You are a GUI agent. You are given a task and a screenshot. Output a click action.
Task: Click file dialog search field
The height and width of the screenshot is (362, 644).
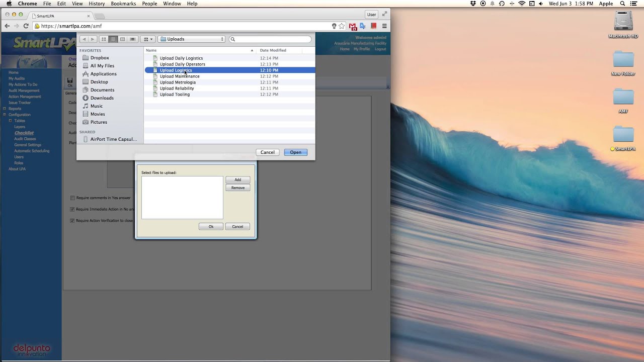point(270,39)
